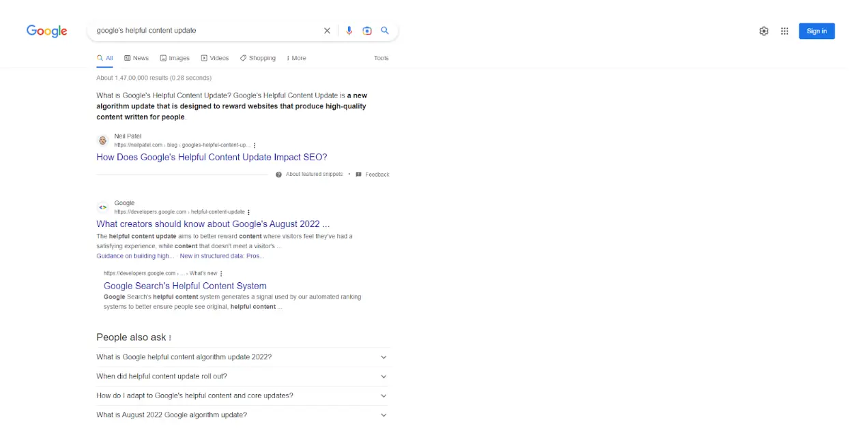
Task: Click the Feedback flag icon below the snippet
Action: click(x=358, y=174)
